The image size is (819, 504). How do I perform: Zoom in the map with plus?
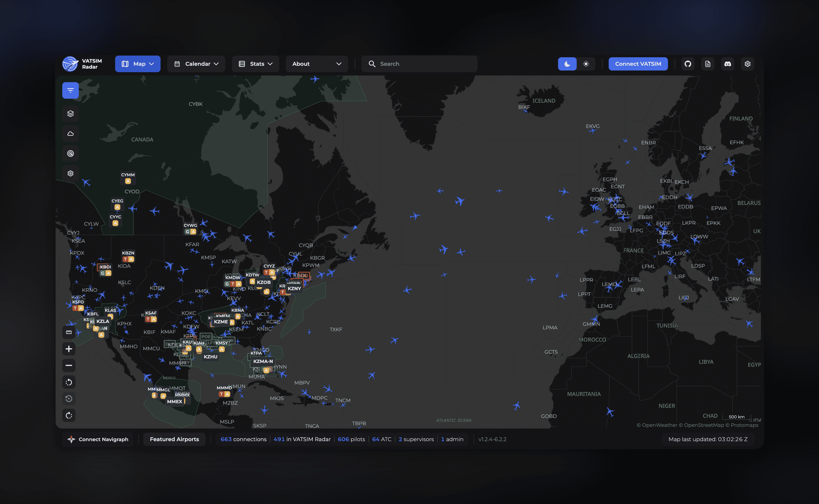click(69, 349)
